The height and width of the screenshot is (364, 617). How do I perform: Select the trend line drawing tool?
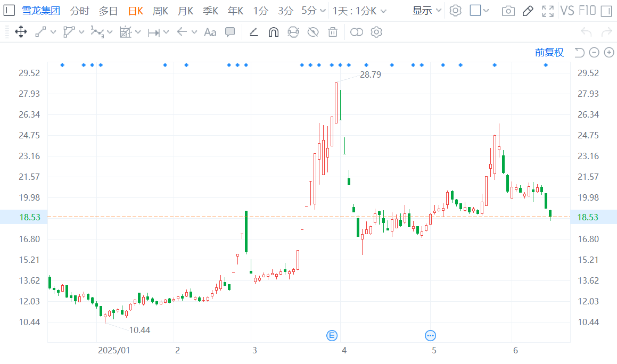pyautogui.click(x=41, y=32)
